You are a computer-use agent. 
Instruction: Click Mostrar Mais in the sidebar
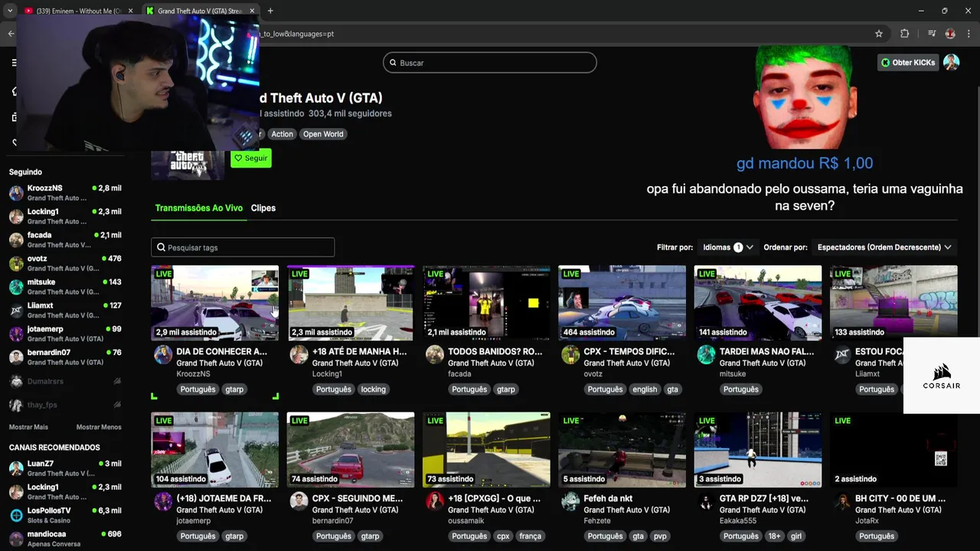pos(28,427)
